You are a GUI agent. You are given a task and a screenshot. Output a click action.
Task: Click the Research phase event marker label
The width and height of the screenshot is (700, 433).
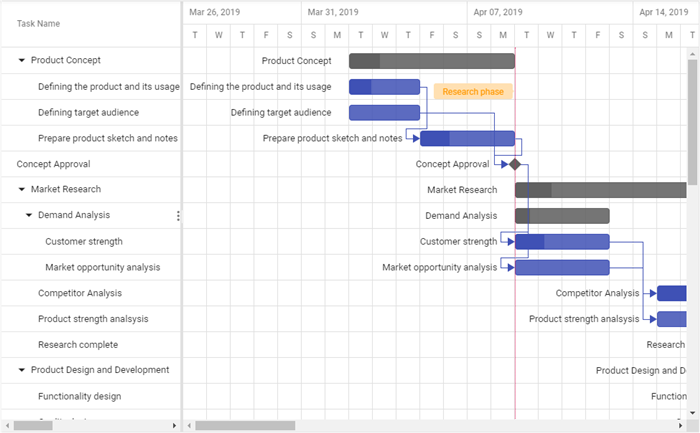(x=473, y=92)
